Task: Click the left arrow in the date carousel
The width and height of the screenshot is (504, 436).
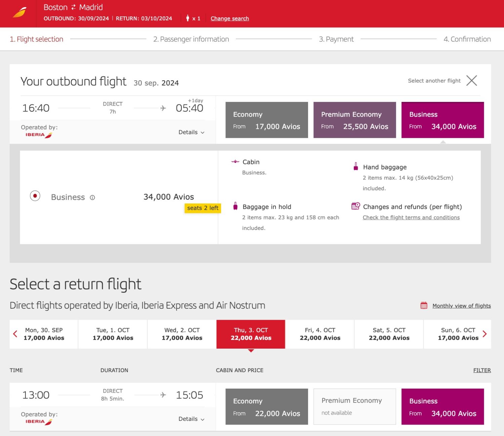Action: 15,334
